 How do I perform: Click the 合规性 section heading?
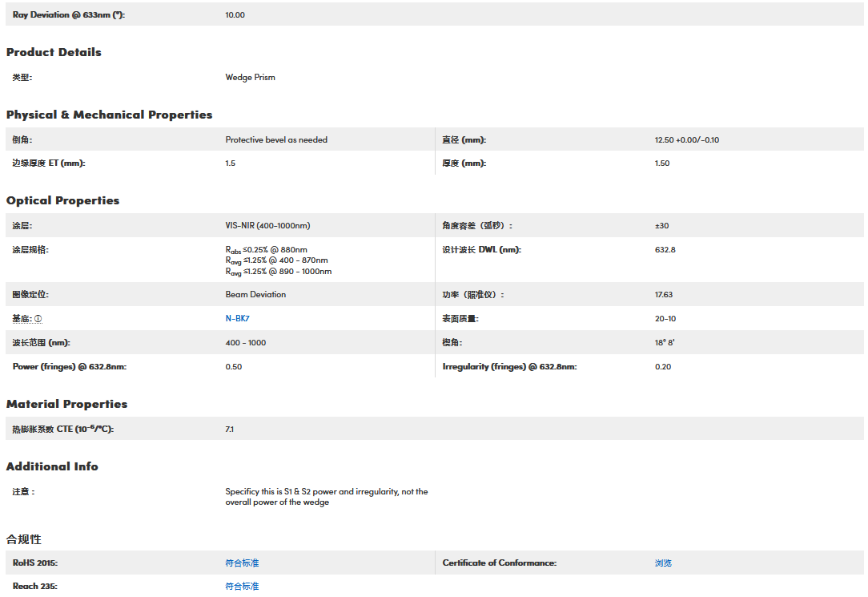(x=24, y=539)
